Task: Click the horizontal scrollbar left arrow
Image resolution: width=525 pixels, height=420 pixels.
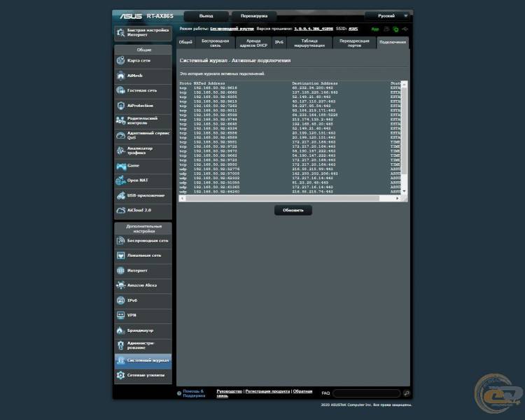Action: click(x=183, y=198)
